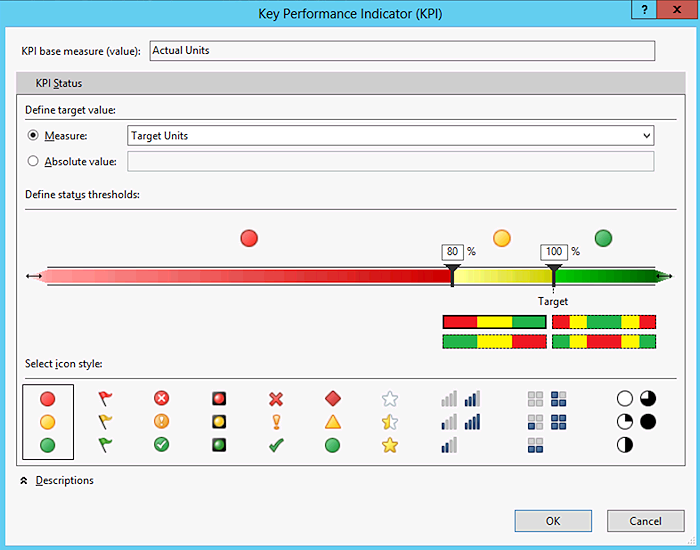Click the left arrow end of threshold bar
This screenshot has width=700, height=550.
point(34,276)
